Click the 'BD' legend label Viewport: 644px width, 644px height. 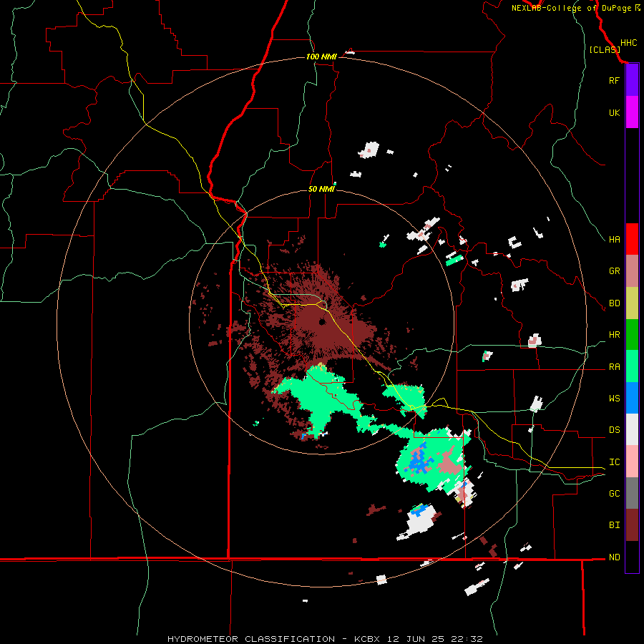point(615,303)
